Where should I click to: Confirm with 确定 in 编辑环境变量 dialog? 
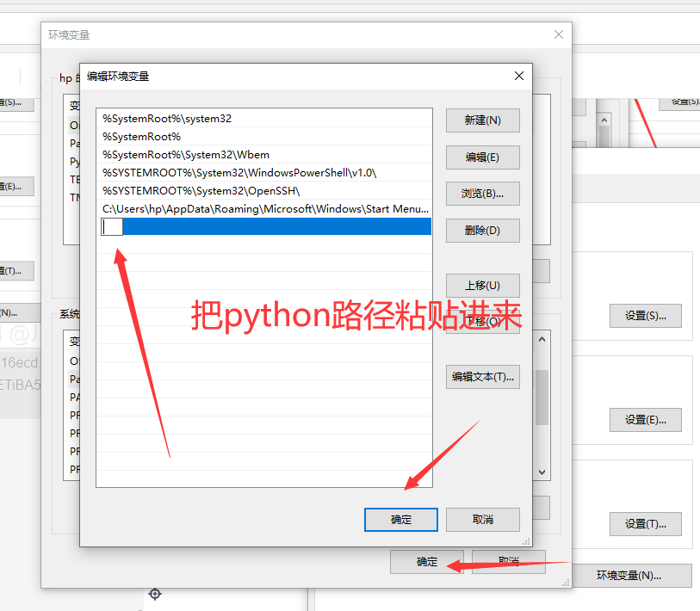(401, 520)
